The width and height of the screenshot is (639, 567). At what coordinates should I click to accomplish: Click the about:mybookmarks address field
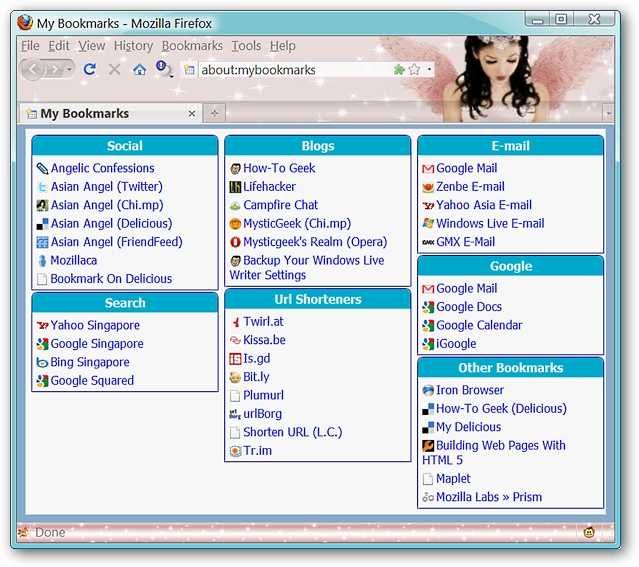(x=295, y=70)
